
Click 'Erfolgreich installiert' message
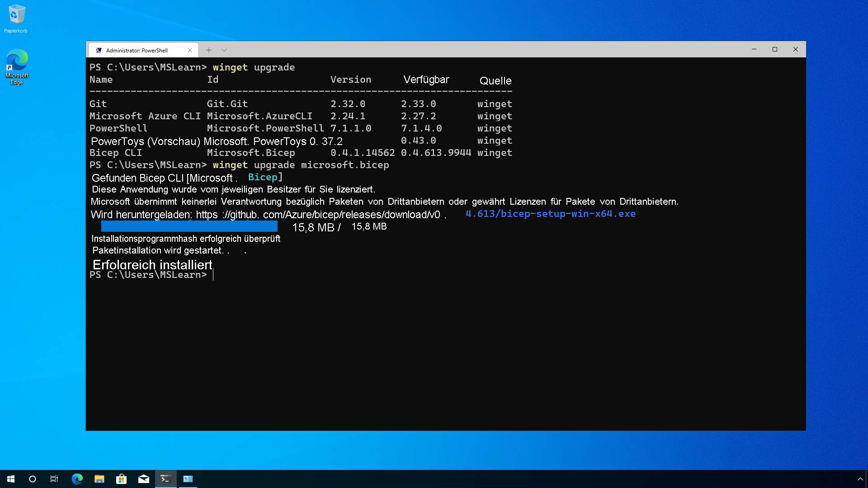click(x=152, y=265)
